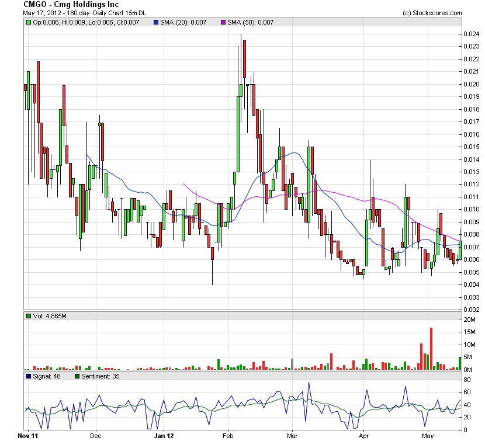This screenshot has height=448, width=485.
Task: Click the 'Nov 11' date axis label
Action: pos(28,436)
